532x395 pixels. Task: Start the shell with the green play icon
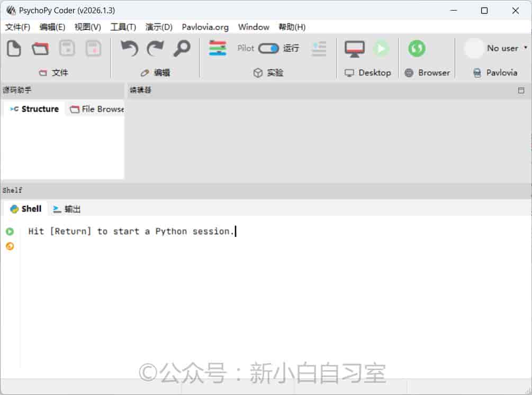tap(10, 232)
